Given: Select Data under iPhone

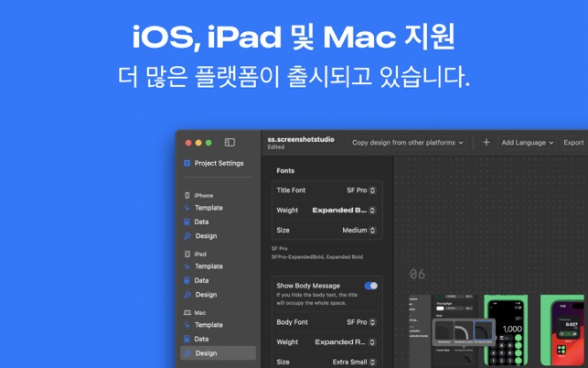Looking at the screenshot, I should pyautogui.click(x=201, y=222).
